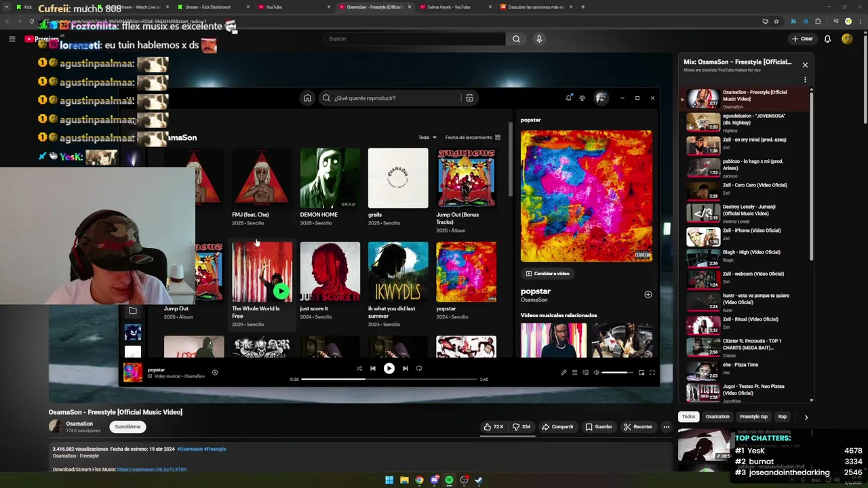Click the YouTube search magnifier button
This screenshot has width=868, height=488.
click(516, 39)
